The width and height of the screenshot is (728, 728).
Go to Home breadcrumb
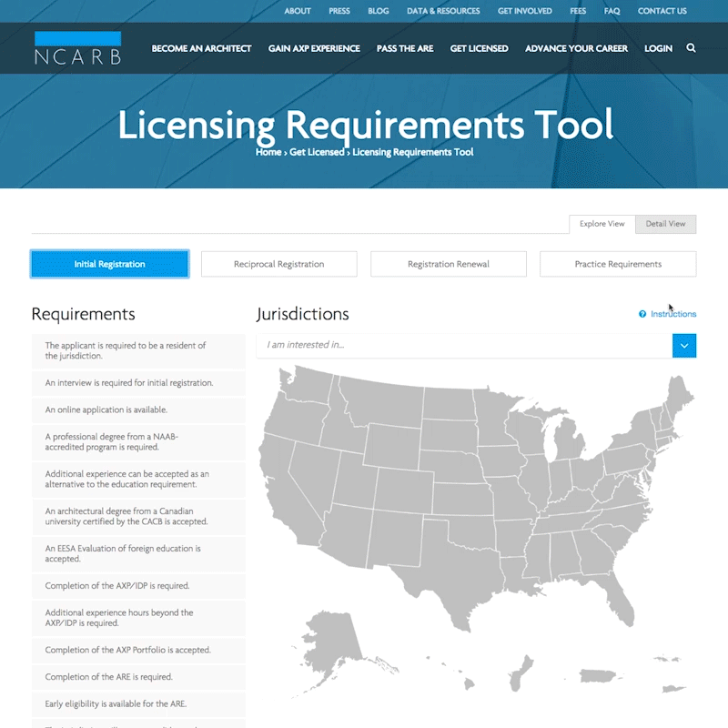[268, 152]
